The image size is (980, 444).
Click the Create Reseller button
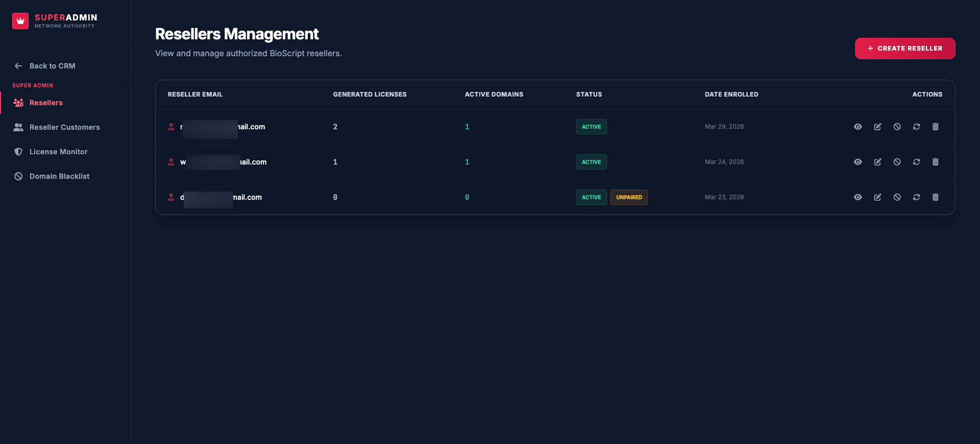(905, 49)
